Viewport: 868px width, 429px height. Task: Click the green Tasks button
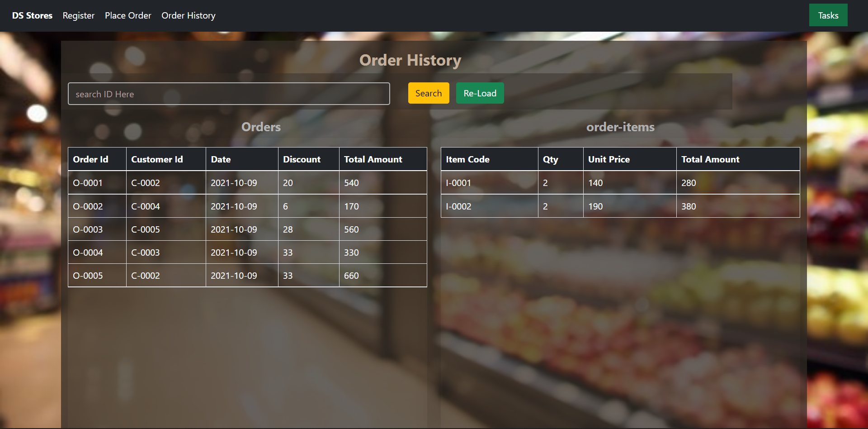point(828,15)
